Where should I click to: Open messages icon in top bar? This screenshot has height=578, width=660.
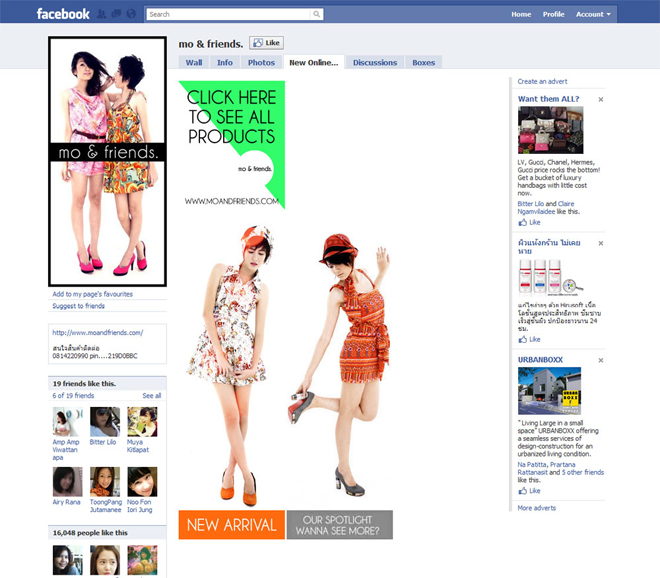(x=116, y=14)
